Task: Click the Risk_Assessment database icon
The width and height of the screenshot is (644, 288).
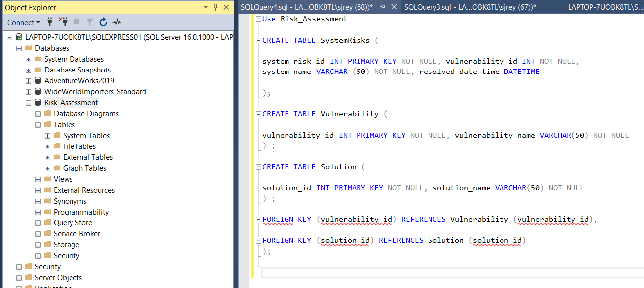Action: pyautogui.click(x=38, y=102)
